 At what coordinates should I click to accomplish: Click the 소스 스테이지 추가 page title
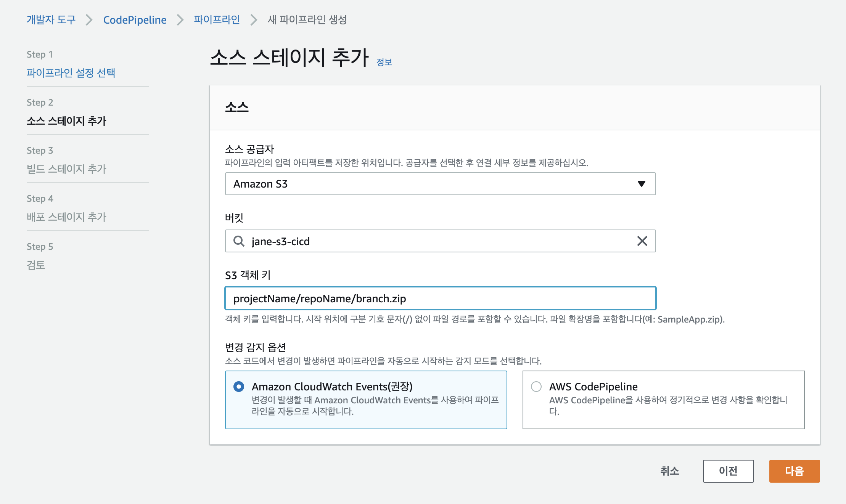tap(290, 58)
